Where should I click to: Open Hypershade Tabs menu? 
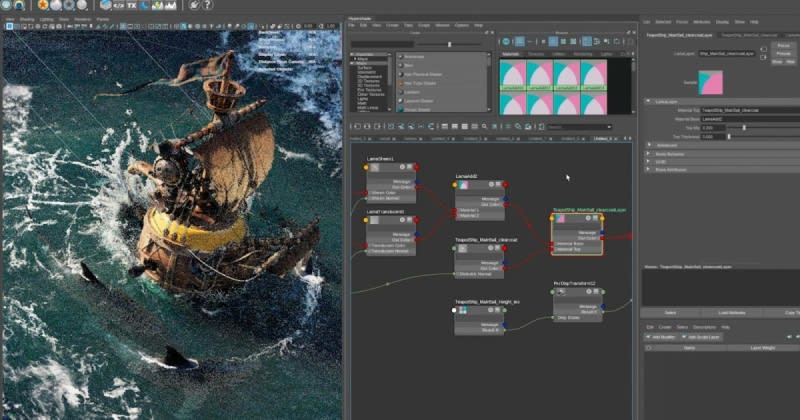[409, 25]
